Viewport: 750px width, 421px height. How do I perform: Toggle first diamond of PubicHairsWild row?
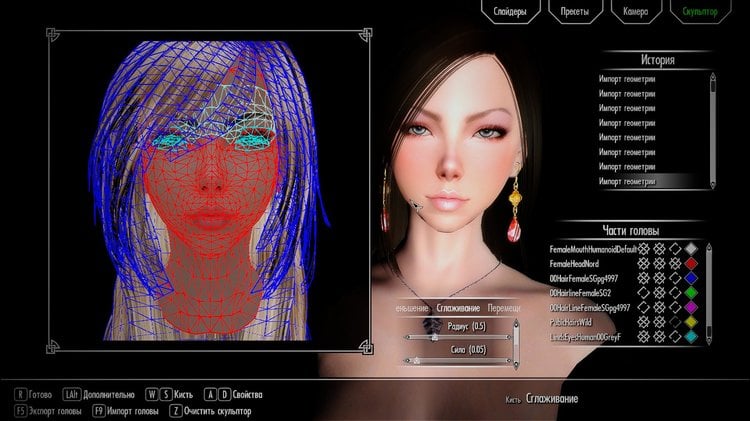pyautogui.click(x=644, y=322)
